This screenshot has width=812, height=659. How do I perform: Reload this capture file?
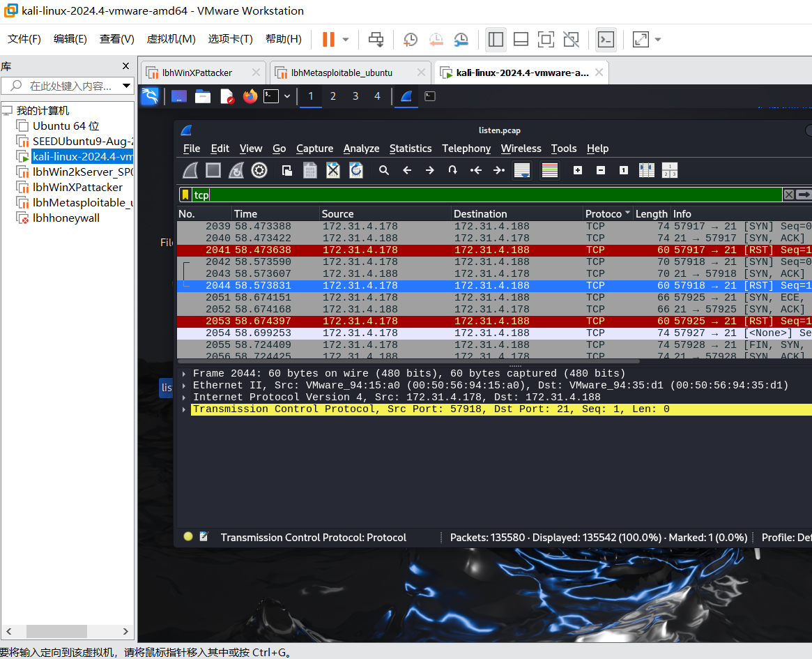(x=356, y=170)
